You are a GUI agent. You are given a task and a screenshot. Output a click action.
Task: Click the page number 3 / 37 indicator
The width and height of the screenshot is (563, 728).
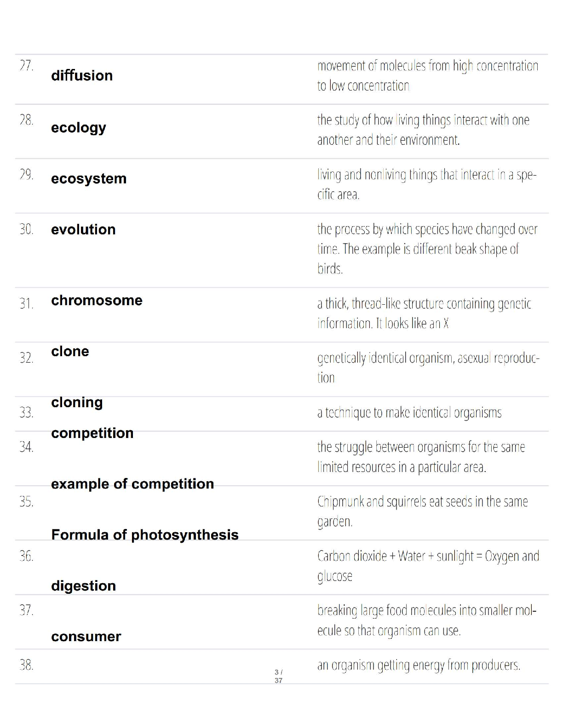click(278, 676)
